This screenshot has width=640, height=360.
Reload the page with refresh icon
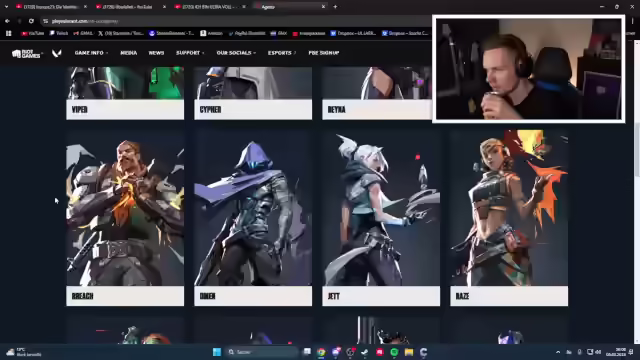[31, 21]
